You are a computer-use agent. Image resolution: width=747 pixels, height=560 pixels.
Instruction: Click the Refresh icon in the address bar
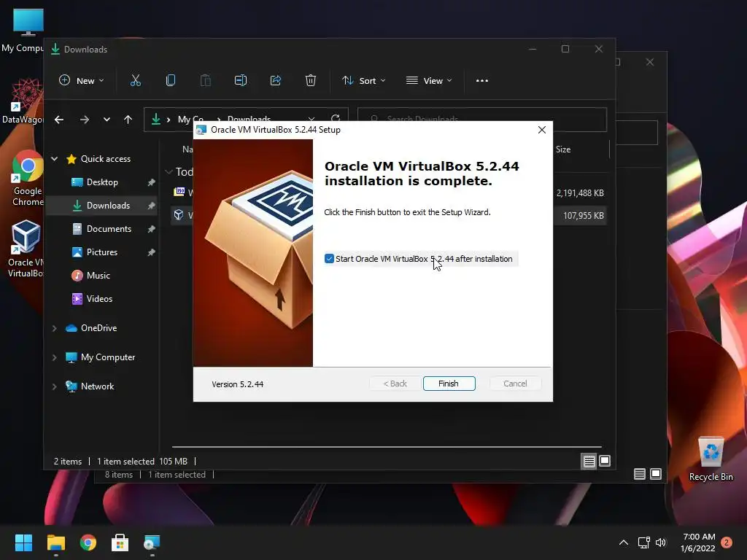click(336, 117)
